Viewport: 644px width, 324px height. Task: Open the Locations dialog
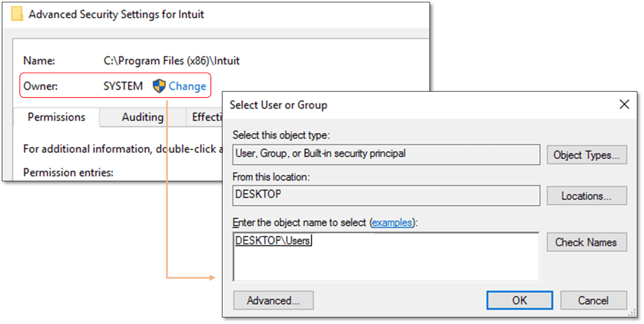tap(586, 196)
